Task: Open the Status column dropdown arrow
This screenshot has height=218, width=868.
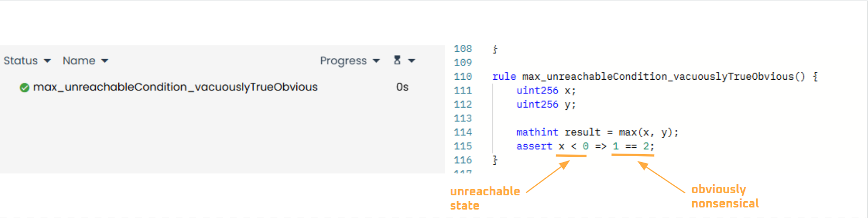Action: tap(48, 61)
